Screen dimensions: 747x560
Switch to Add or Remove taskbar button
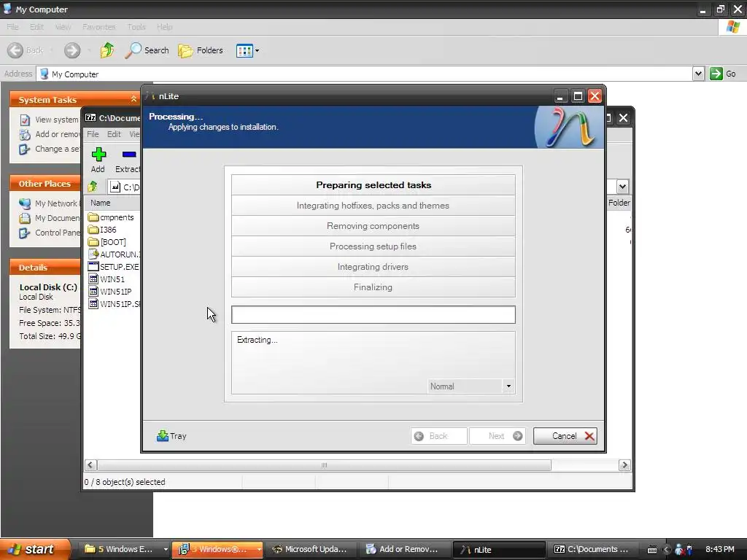(403, 549)
